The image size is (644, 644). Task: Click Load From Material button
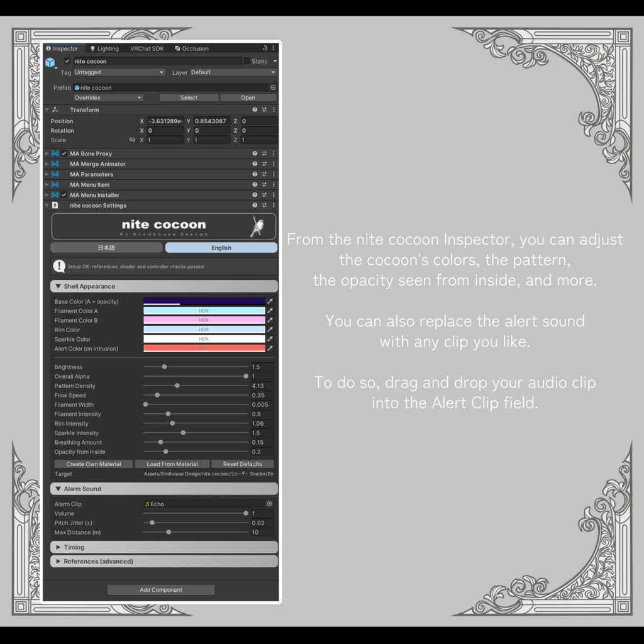[172, 464]
